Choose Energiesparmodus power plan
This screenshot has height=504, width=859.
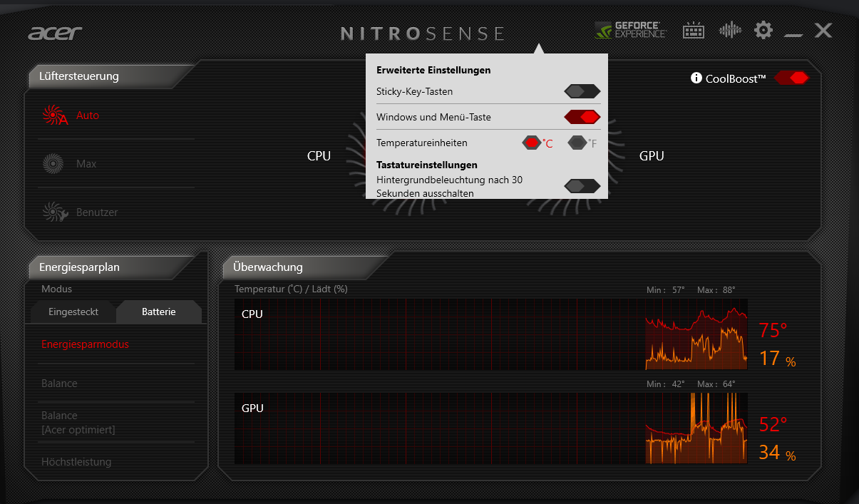[x=85, y=344]
